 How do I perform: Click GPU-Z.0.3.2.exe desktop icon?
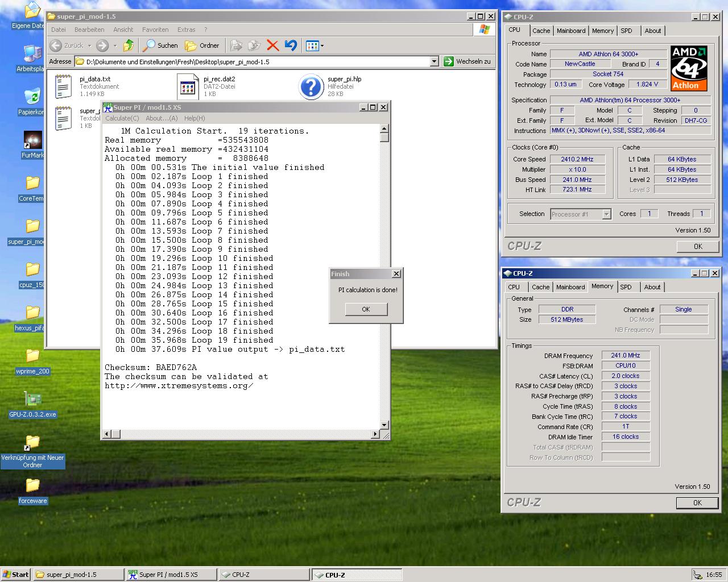click(x=32, y=399)
